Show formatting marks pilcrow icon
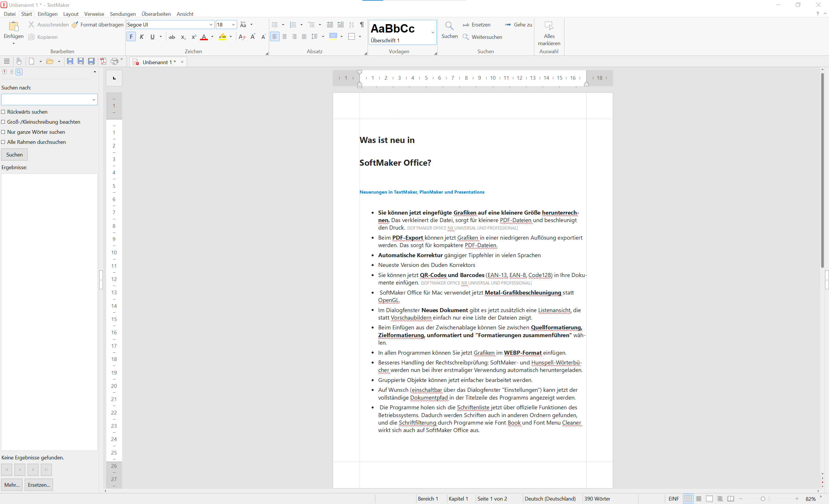829x504 pixels. (362, 24)
